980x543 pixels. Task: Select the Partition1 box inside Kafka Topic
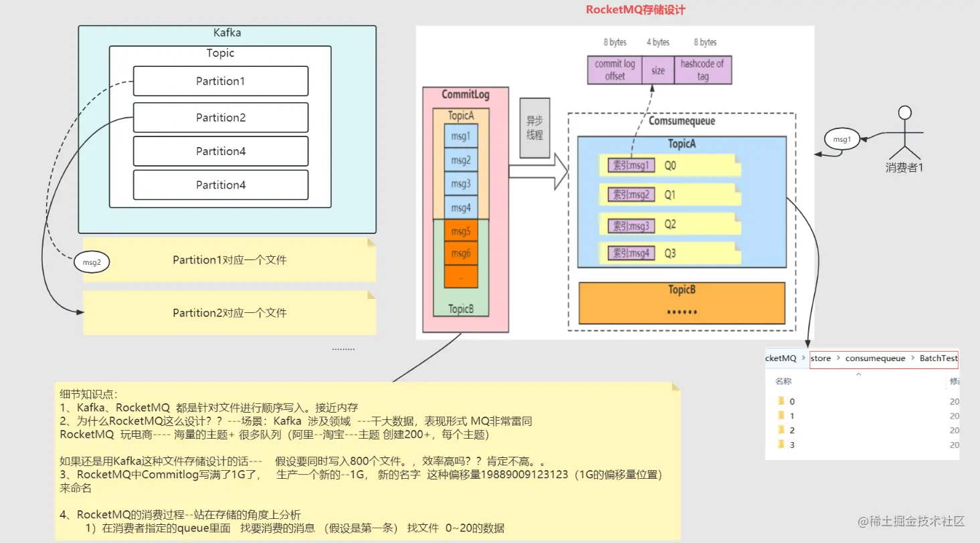tap(220, 81)
